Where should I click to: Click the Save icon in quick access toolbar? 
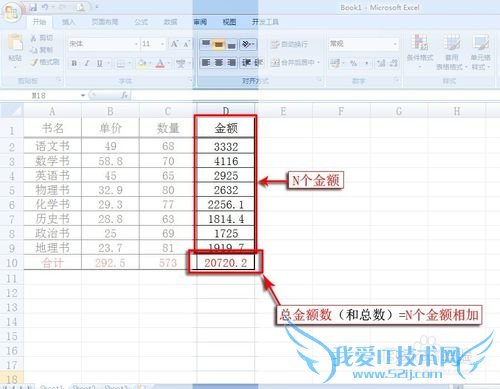(x=33, y=7)
